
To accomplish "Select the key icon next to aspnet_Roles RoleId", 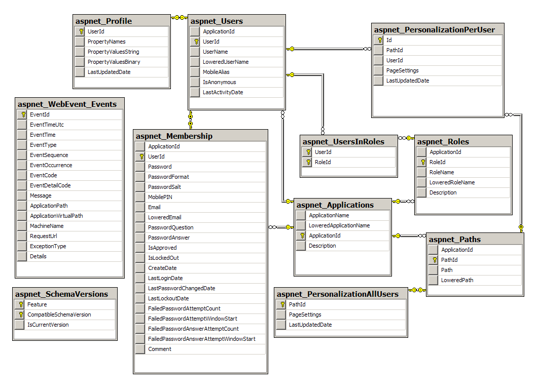I will (x=423, y=162).
